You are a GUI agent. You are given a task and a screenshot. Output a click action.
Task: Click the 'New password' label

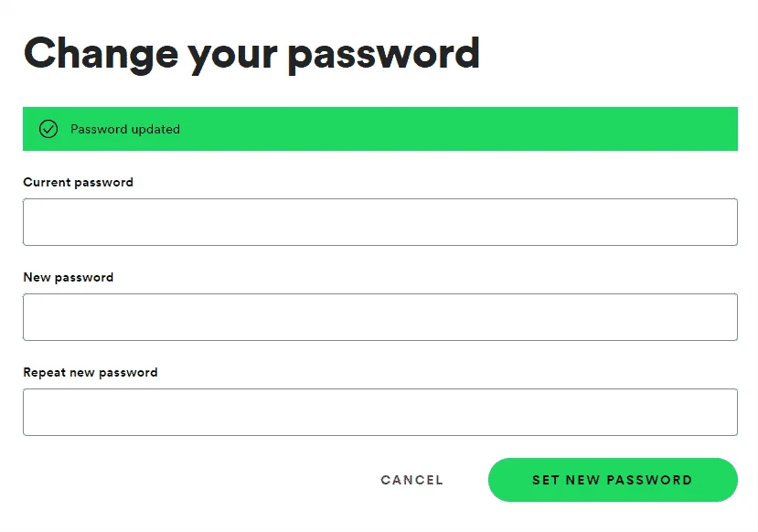69,278
